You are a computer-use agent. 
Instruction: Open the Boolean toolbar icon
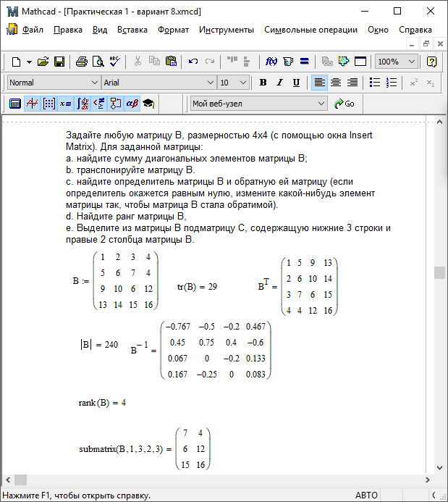(x=99, y=104)
